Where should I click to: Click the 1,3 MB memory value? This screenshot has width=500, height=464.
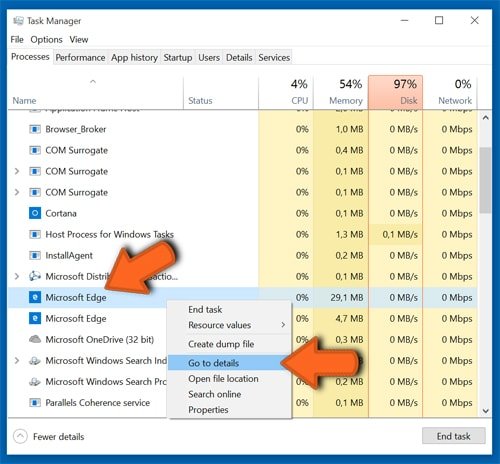point(349,234)
